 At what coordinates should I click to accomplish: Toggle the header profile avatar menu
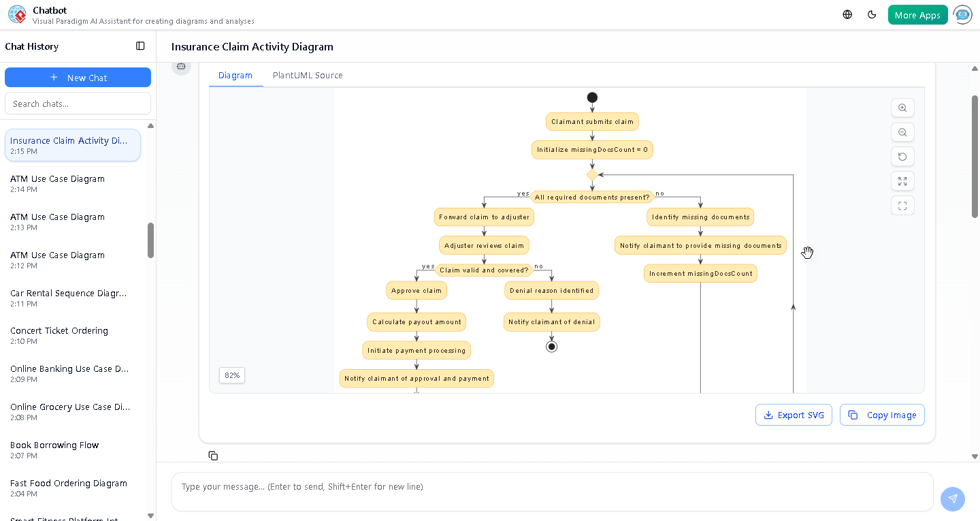click(x=962, y=14)
